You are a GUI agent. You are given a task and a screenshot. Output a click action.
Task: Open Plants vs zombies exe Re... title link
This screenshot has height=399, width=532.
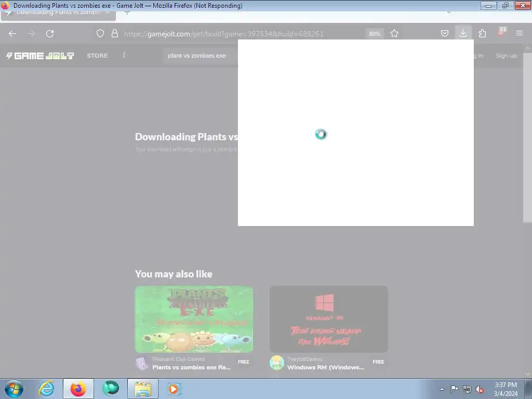[191, 367]
